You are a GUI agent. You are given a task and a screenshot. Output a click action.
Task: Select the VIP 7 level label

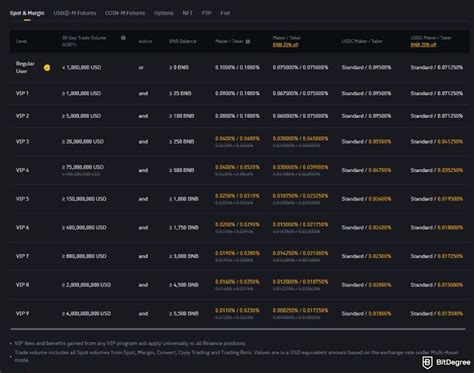[22, 256]
